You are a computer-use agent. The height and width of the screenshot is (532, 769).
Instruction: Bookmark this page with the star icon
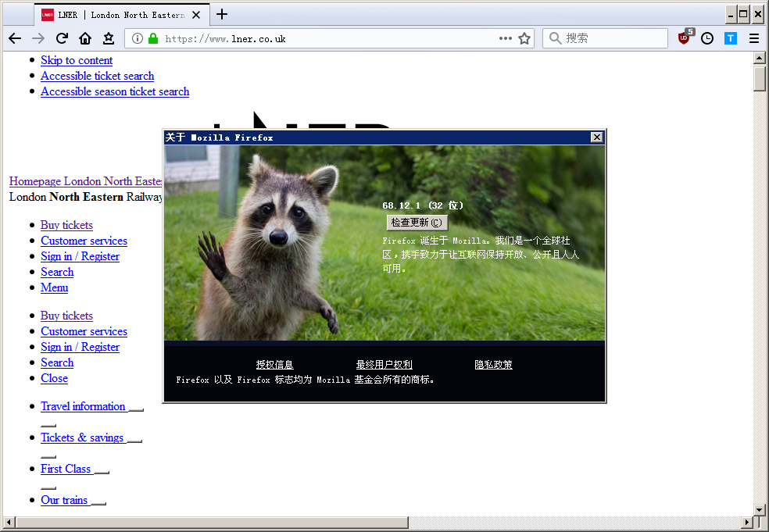(524, 38)
